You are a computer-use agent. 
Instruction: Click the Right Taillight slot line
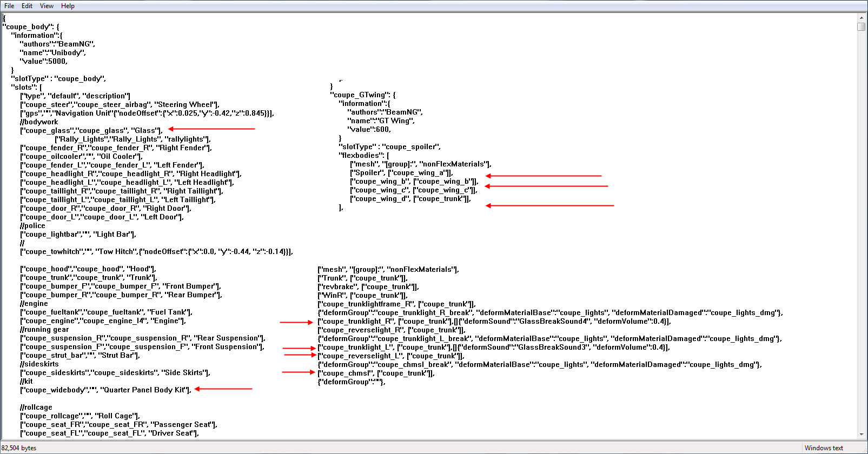point(121,191)
